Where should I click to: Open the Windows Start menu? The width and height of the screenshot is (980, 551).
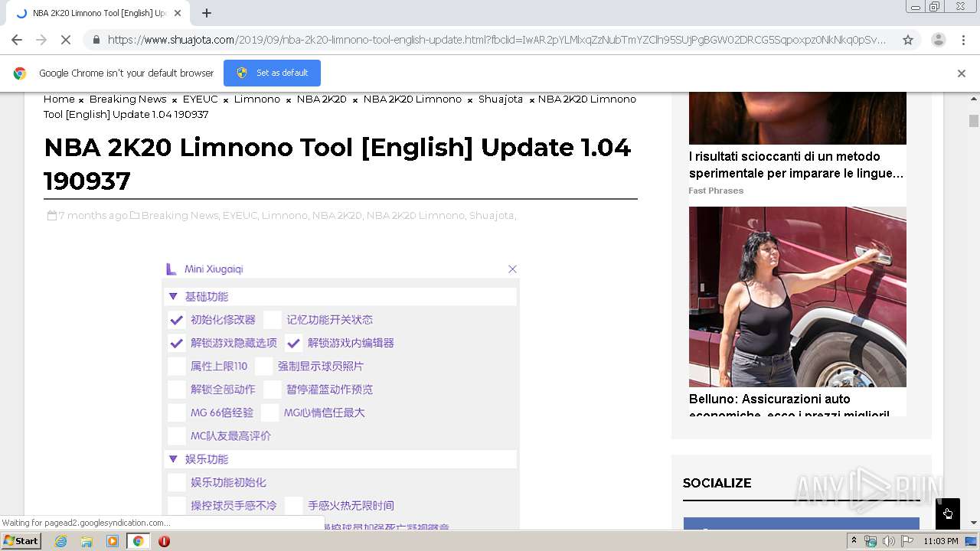coord(21,541)
